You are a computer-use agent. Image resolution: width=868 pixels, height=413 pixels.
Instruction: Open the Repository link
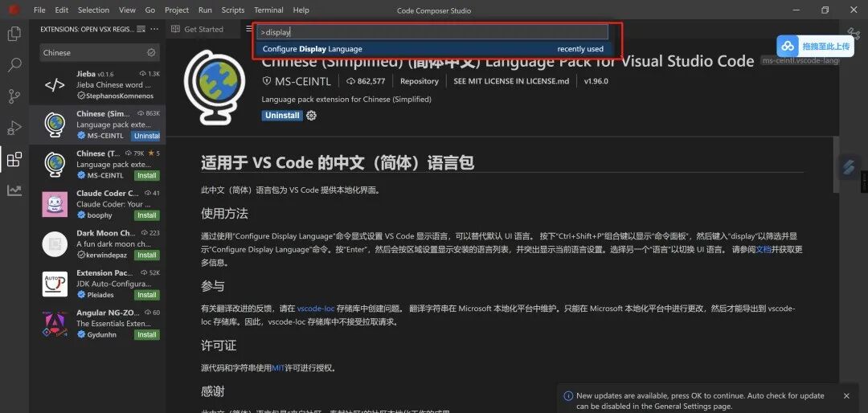tap(419, 81)
